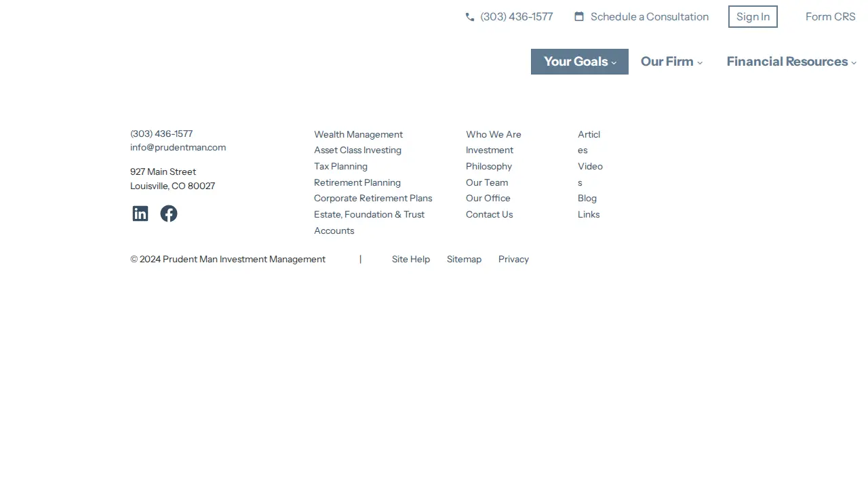Email info@prudentman.com
This screenshot has width=868, height=488.
coord(178,147)
